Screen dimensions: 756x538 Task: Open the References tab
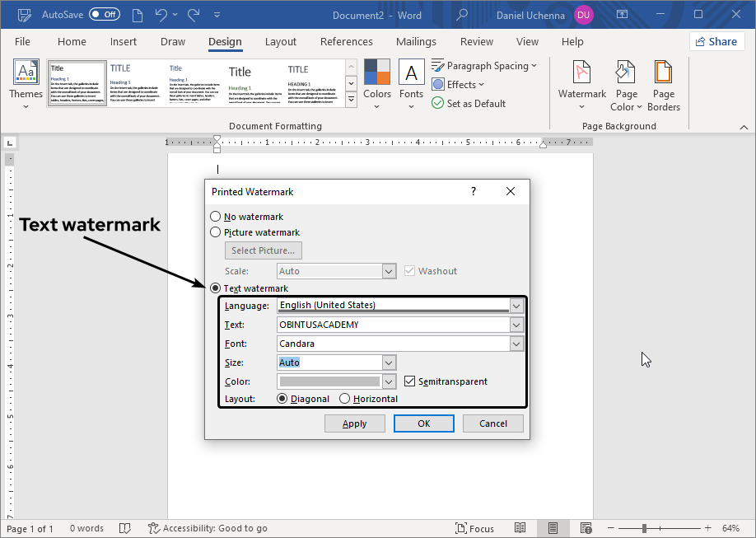[x=346, y=42]
